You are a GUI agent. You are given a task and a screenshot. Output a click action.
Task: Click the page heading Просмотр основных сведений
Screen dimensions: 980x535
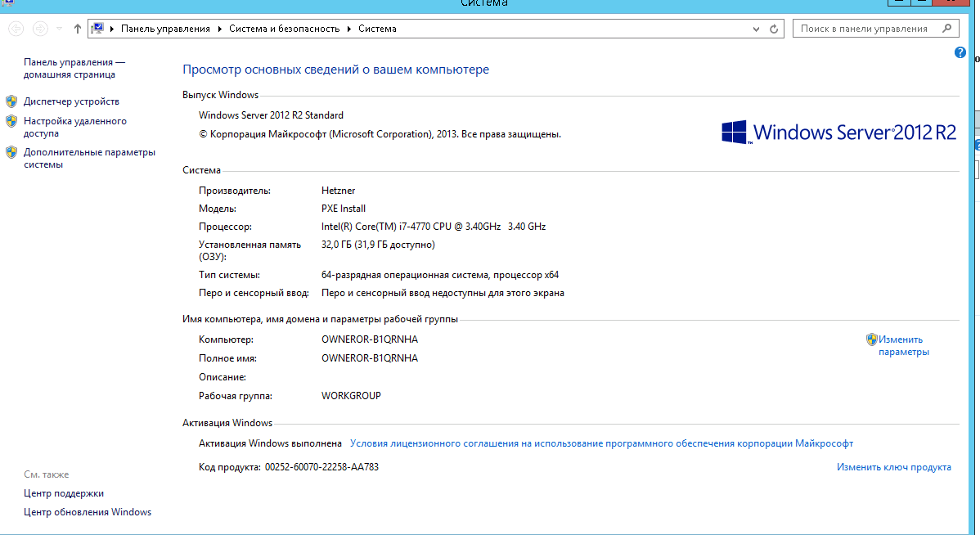[335, 70]
